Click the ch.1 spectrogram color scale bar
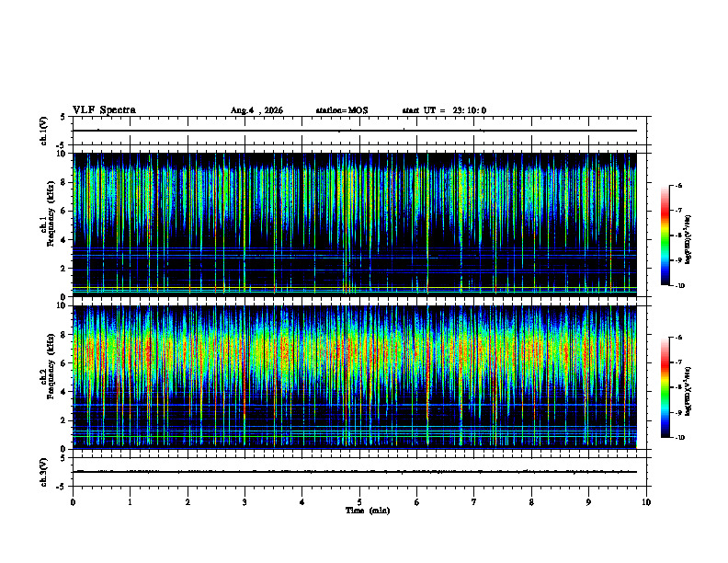The image size is (728, 563). coord(665,236)
